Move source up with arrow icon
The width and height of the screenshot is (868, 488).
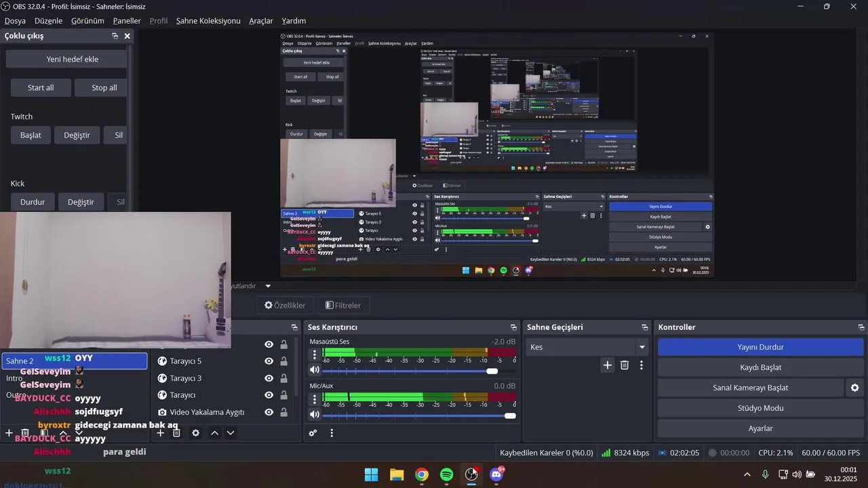tap(214, 433)
